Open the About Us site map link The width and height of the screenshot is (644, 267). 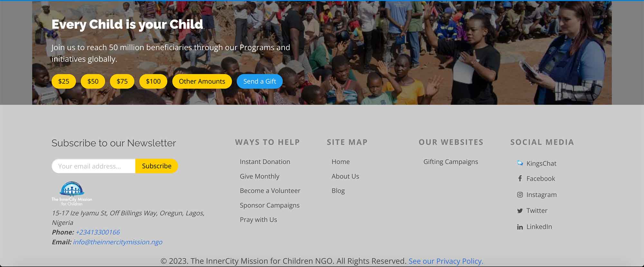[345, 176]
